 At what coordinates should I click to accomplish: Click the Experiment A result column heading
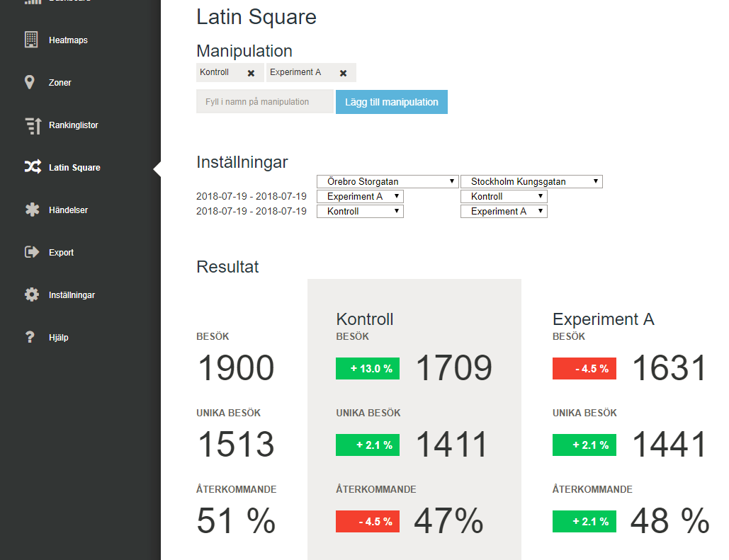click(603, 319)
